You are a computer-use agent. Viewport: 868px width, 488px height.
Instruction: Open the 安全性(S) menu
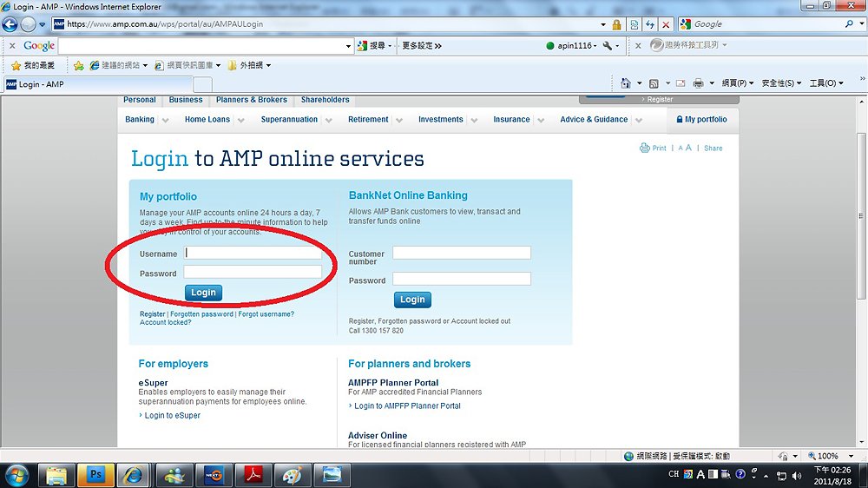(781, 83)
